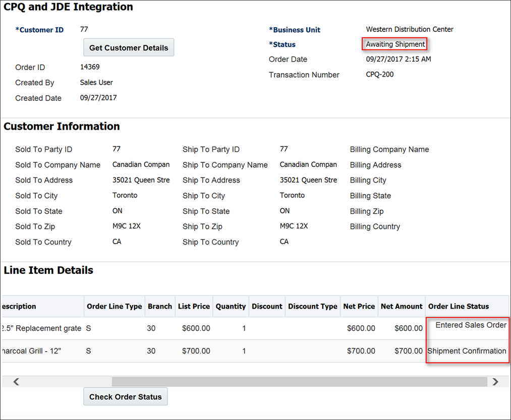Click the Customer ID value 77
Image resolution: width=511 pixels, height=420 pixels.
pos(84,29)
